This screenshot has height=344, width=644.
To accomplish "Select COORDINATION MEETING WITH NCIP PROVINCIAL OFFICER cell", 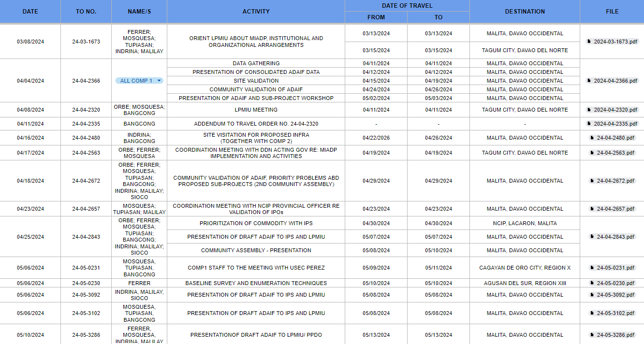I will [x=256, y=209].
